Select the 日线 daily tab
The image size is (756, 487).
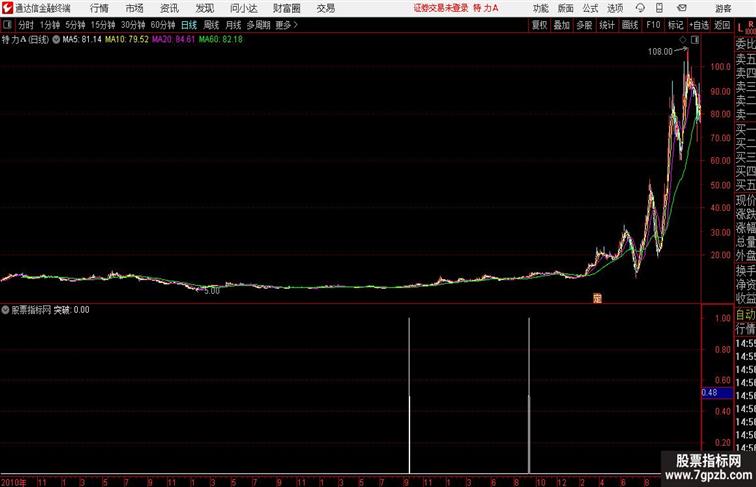pos(189,25)
